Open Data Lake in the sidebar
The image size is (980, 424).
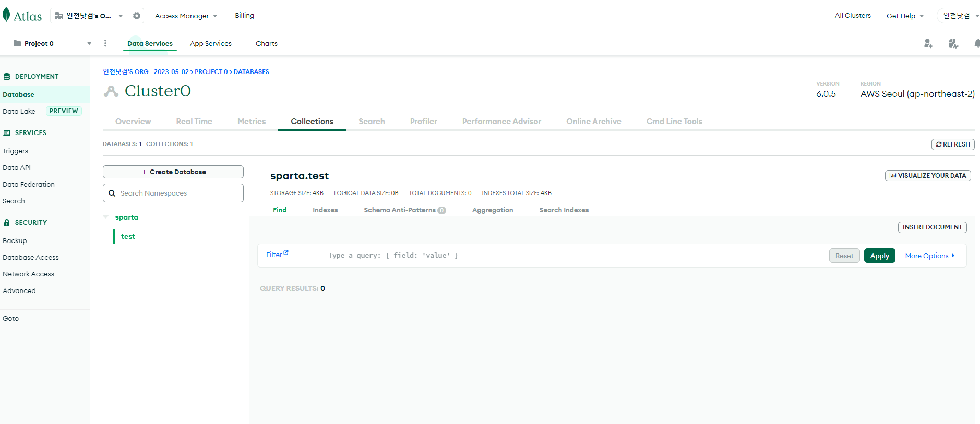(x=19, y=111)
